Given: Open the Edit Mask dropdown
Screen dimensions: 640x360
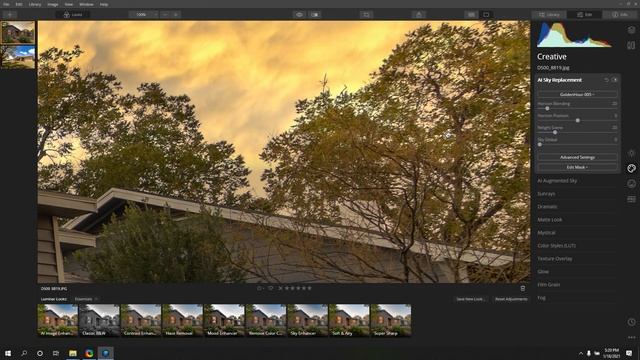Looking at the screenshot, I should coord(577,167).
